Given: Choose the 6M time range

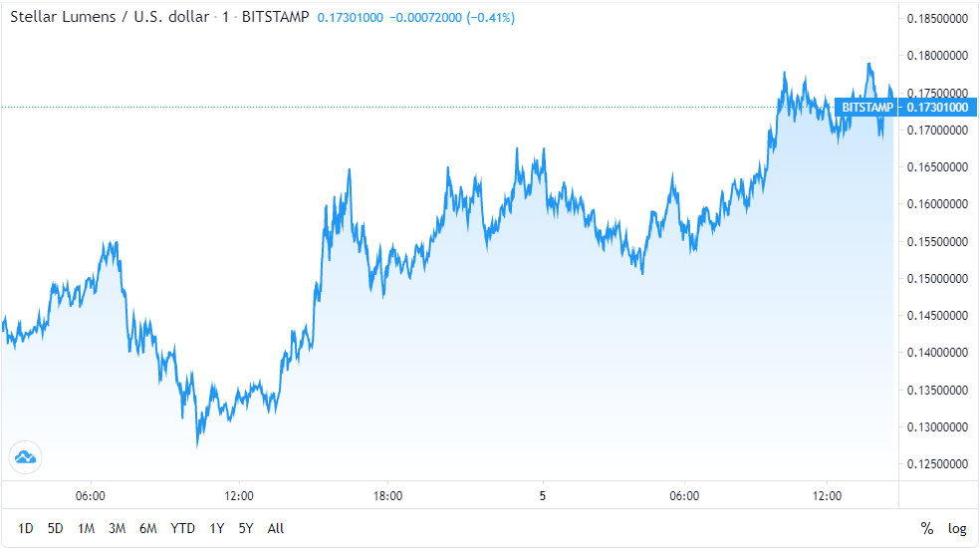Looking at the screenshot, I should (148, 528).
